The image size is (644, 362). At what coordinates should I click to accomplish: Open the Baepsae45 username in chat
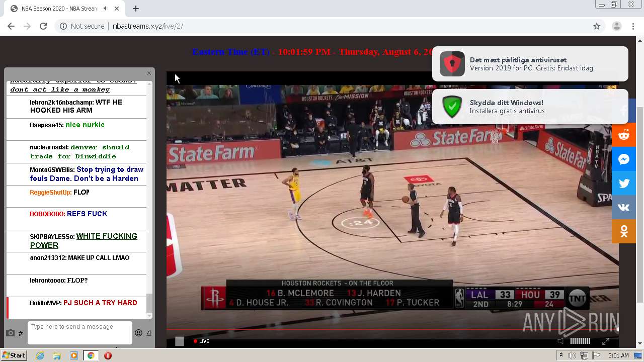pyautogui.click(x=47, y=125)
